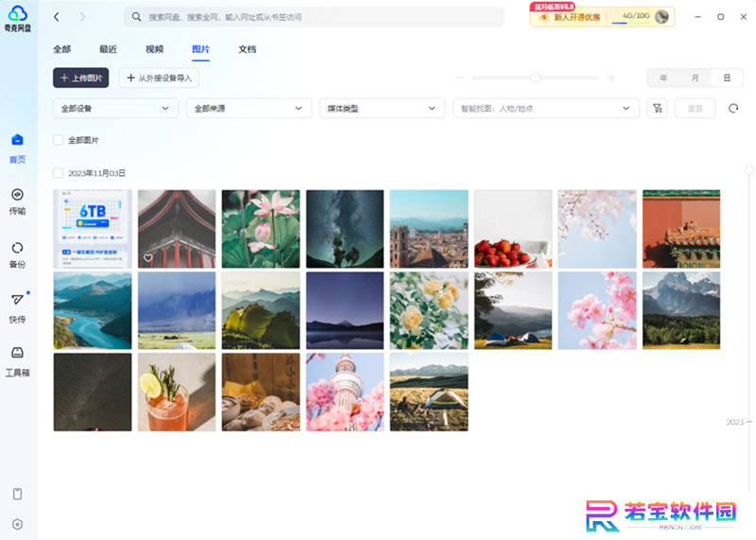Viewport: 756px width, 540px height.
Task: Open the 快传 quick-send sidebar icon
Action: click(x=17, y=309)
